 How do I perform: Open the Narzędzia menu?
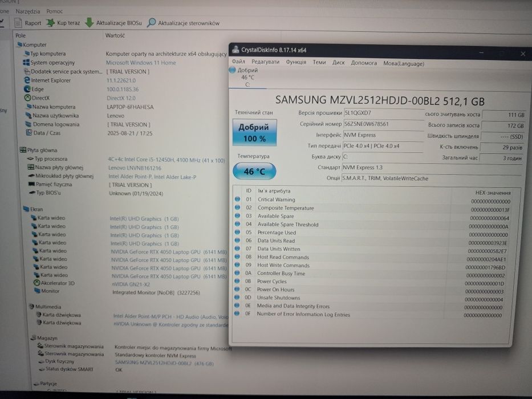click(x=28, y=11)
